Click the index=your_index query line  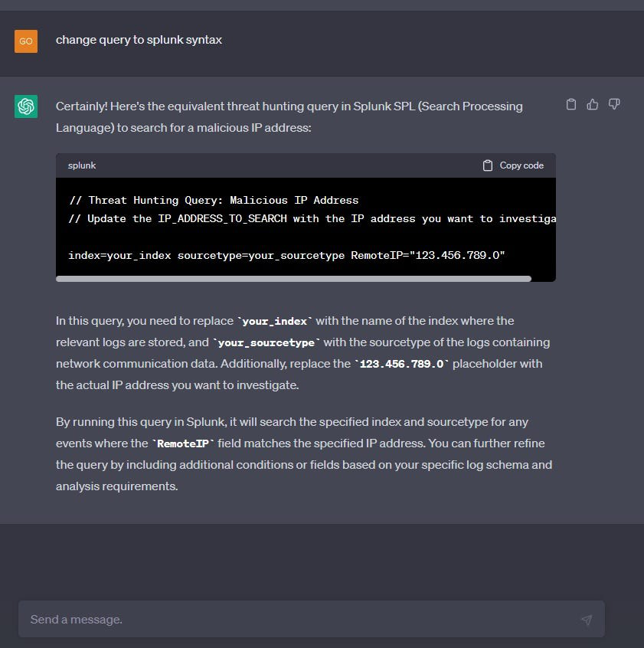pos(286,255)
